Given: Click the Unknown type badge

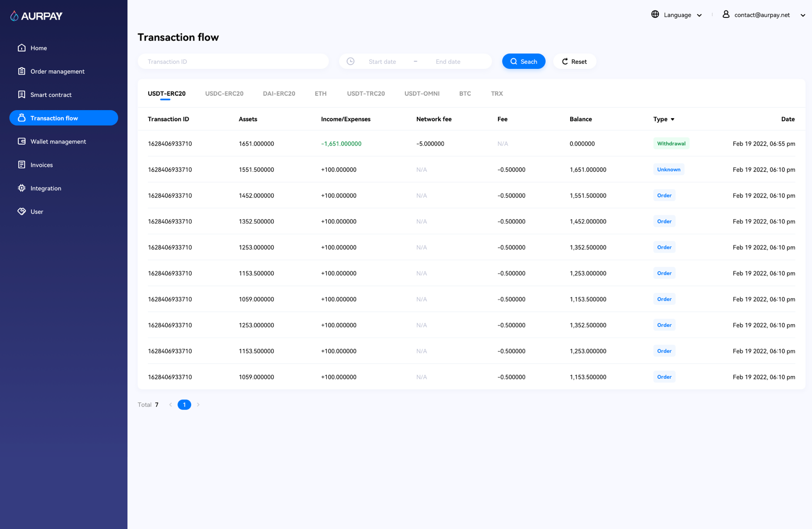Looking at the screenshot, I should 668,170.
